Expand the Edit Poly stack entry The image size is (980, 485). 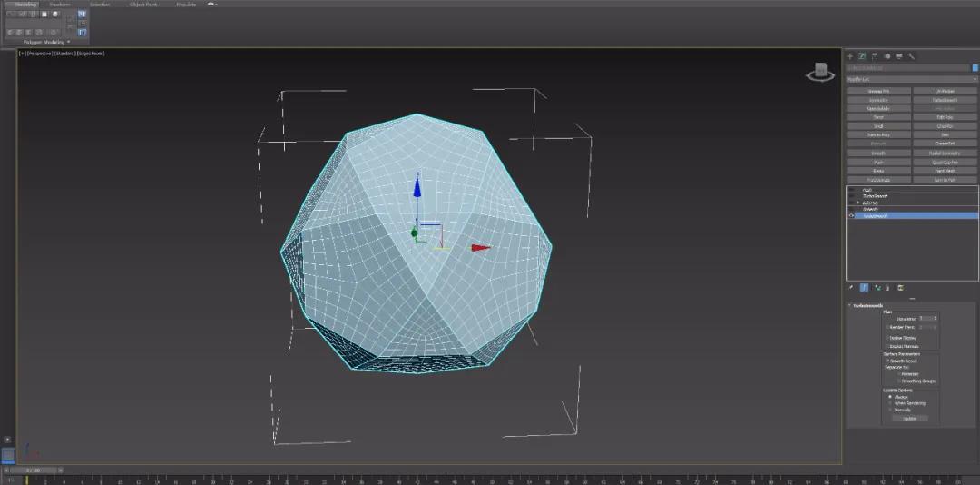(x=858, y=203)
